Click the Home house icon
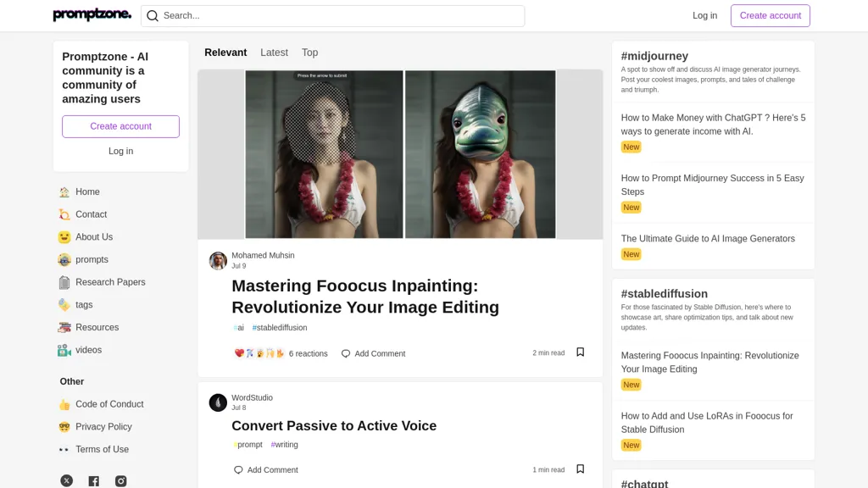Image resolution: width=868 pixels, height=488 pixels. pyautogui.click(x=64, y=192)
